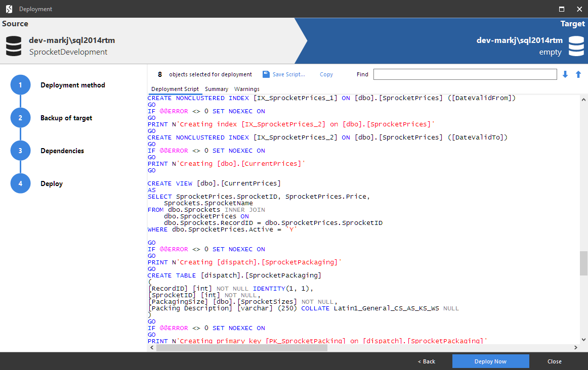
Task: Open step 3 Dependencies circle
Action: click(x=20, y=151)
